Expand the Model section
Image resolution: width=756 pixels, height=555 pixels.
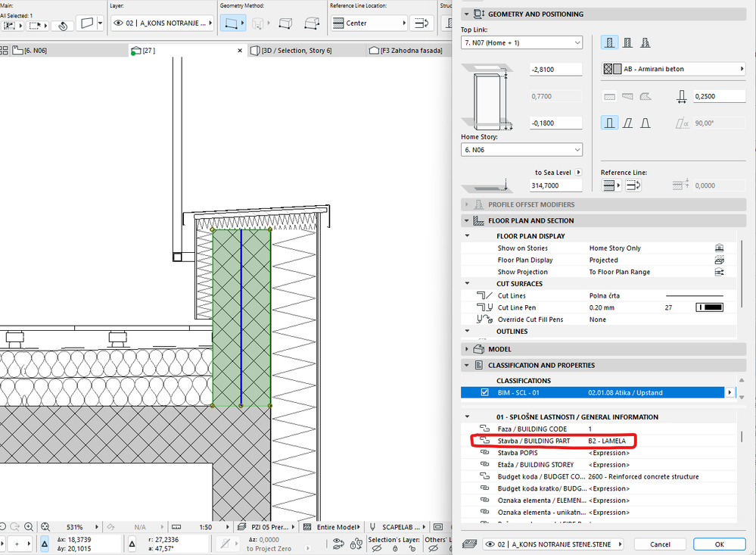466,349
